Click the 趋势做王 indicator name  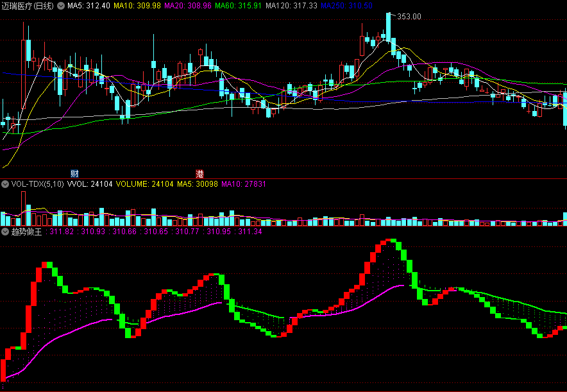tap(27, 232)
